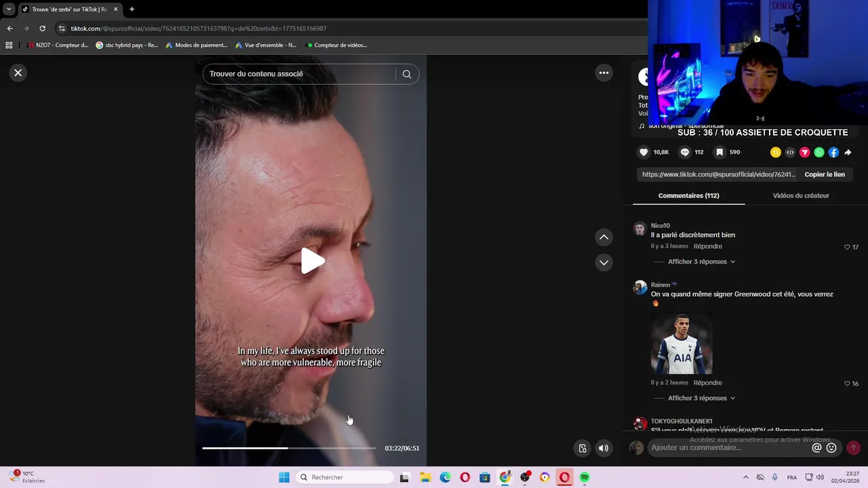Click 'Ajouter un commentaire' input field

[729, 447]
